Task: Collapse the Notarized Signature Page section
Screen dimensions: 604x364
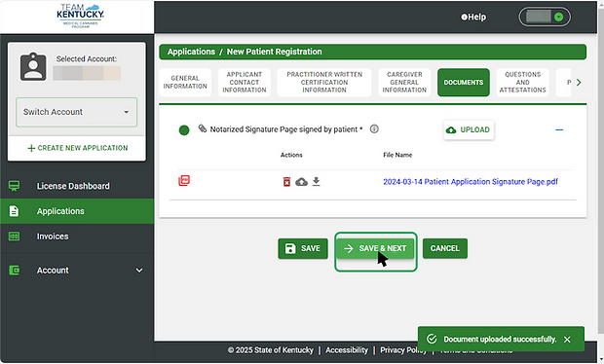Action: click(x=559, y=130)
